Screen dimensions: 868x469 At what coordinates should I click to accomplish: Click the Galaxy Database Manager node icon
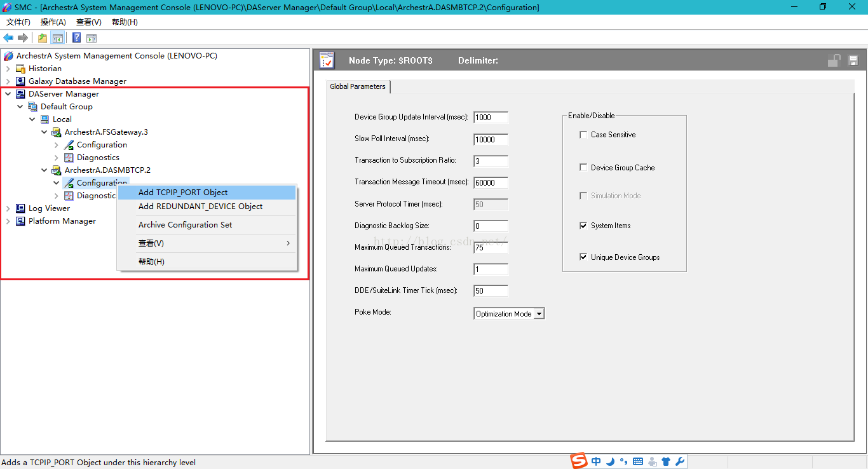[21, 81]
